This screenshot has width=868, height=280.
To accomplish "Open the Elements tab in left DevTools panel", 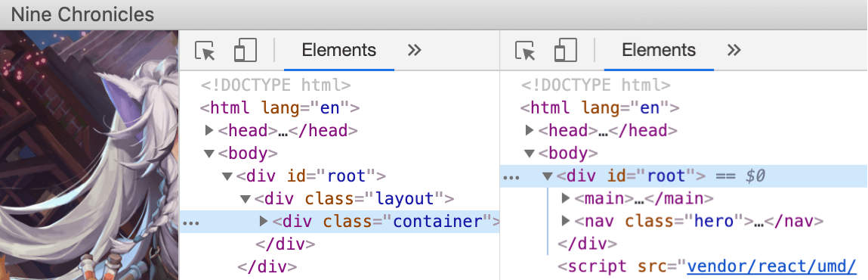I will tap(338, 51).
